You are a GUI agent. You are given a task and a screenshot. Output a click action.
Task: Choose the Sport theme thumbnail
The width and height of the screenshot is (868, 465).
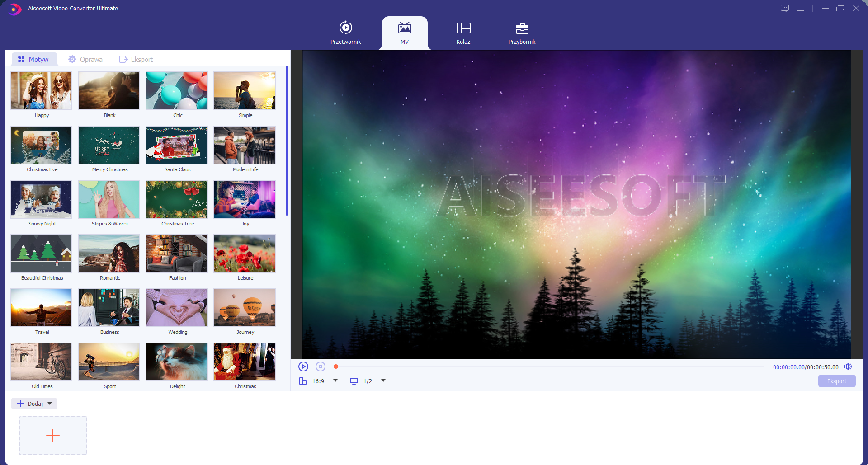pos(109,362)
